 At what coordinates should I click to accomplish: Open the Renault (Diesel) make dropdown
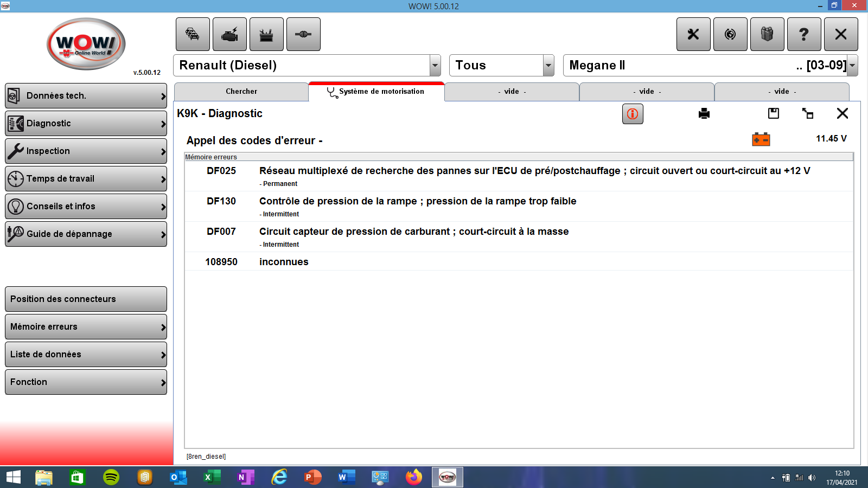click(435, 66)
